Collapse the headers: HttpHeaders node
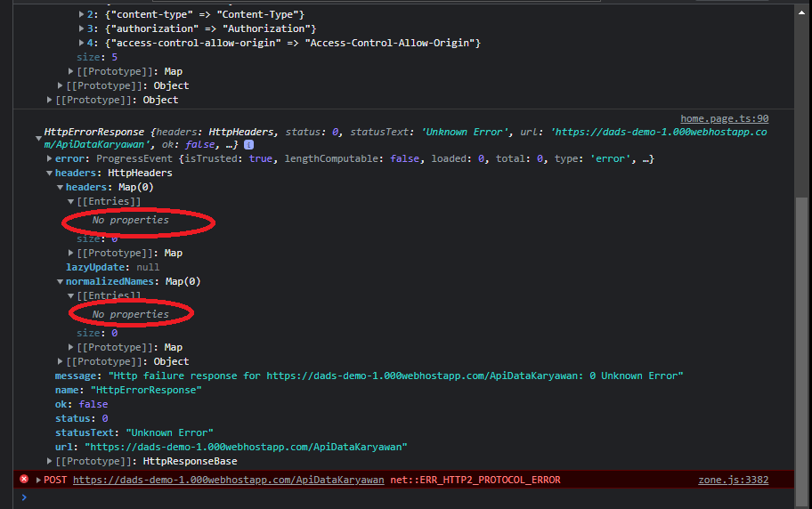The height and width of the screenshot is (509, 812). 49,173
